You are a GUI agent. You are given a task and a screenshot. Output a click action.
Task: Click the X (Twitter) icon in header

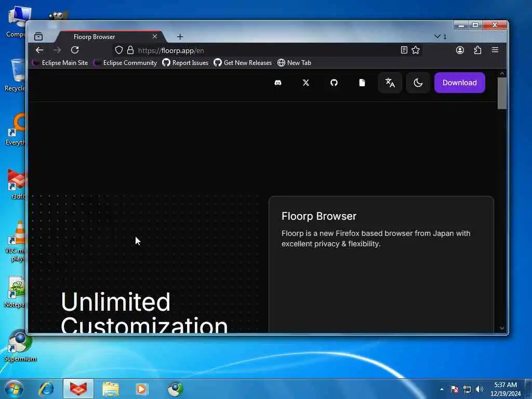click(305, 83)
